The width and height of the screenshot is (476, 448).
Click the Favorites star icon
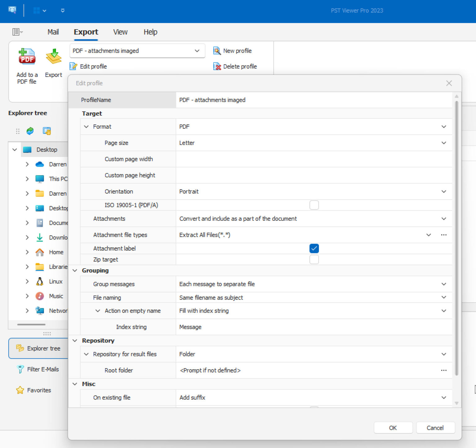tap(20, 390)
